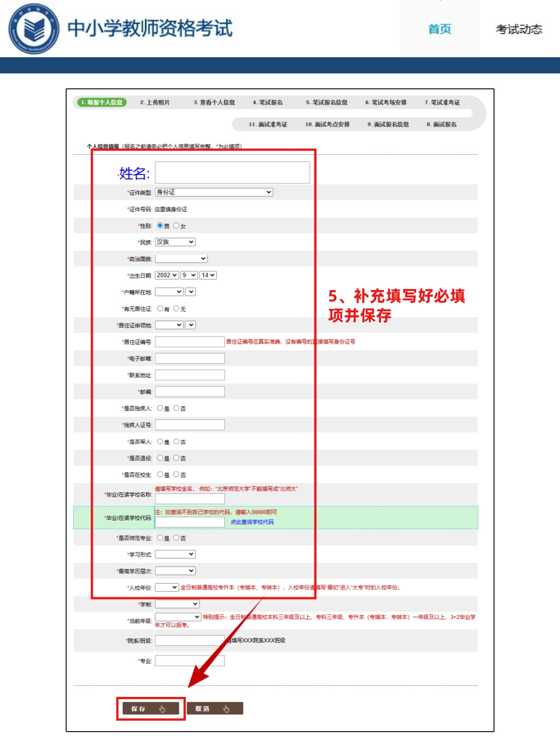Viewport: 560px width, 747px height.
Task: Select 男 for gender
Action: pyautogui.click(x=160, y=226)
